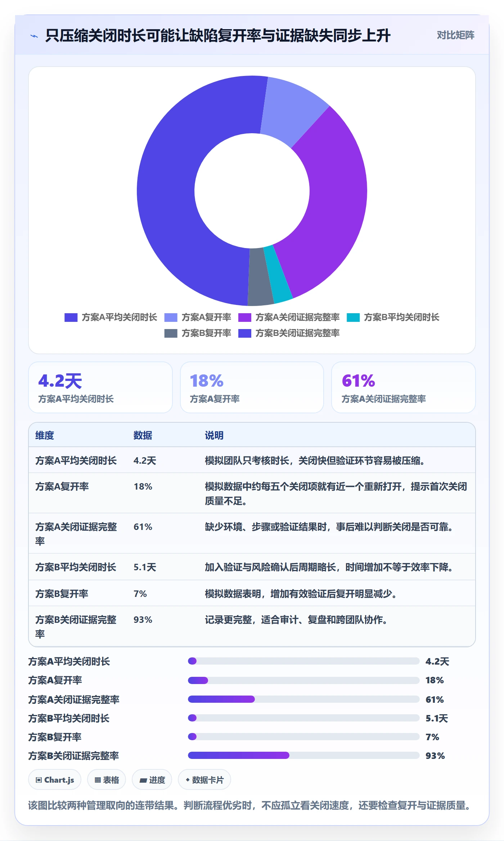Toggle legend item 方案B平均关闭时长
Viewport: 504px width, 841px height.
click(393, 317)
